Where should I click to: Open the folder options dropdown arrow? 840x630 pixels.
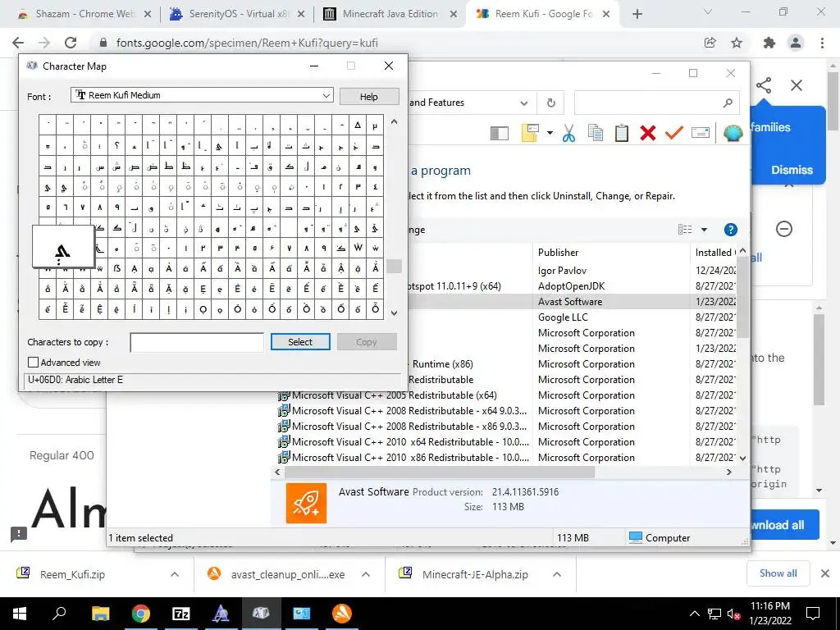coord(550,132)
